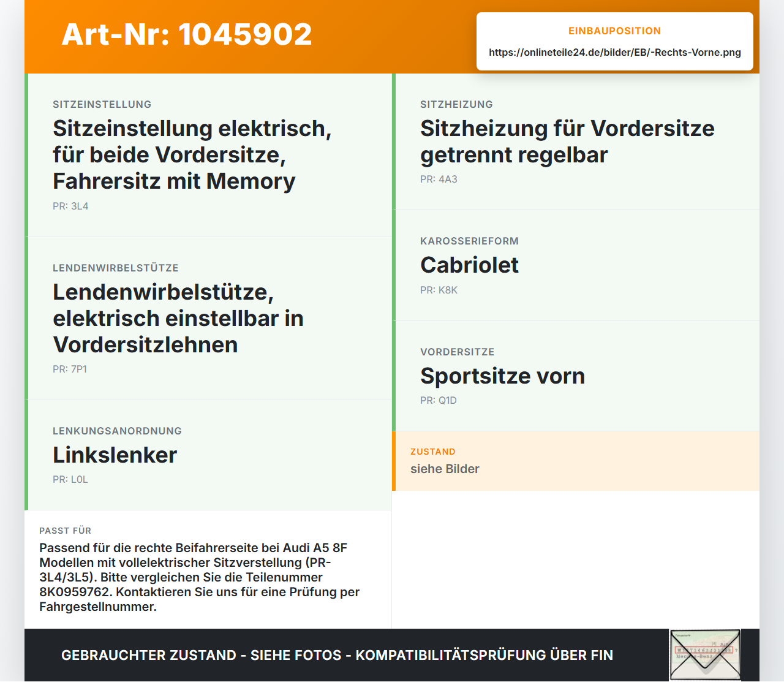Click the GEBRAUCHTER ZUSTAND footer banner text
This screenshot has width=784, height=682.
pyautogui.click(x=337, y=655)
